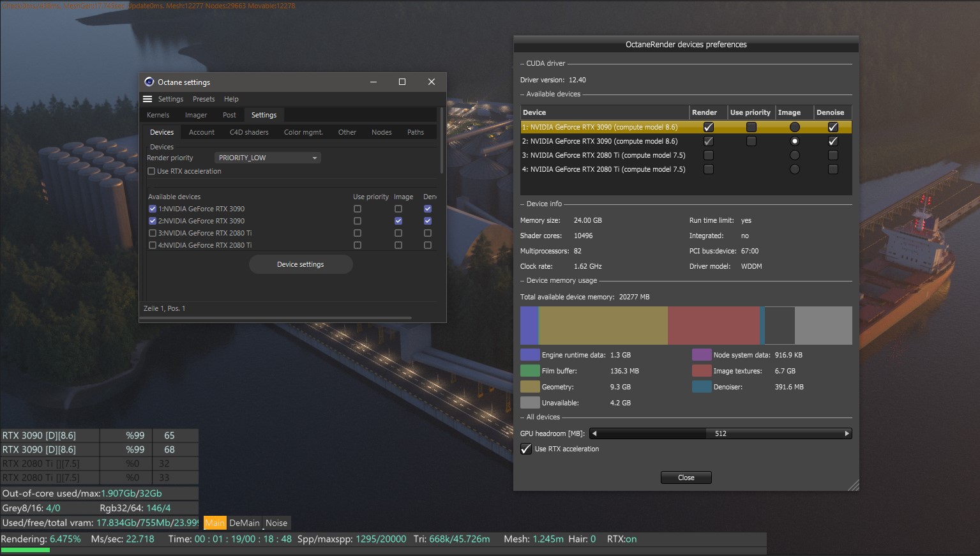Screen dimensions: 980x556
Task: Enable Render for device 4 in devices preferences
Action: [x=709, y=169]
